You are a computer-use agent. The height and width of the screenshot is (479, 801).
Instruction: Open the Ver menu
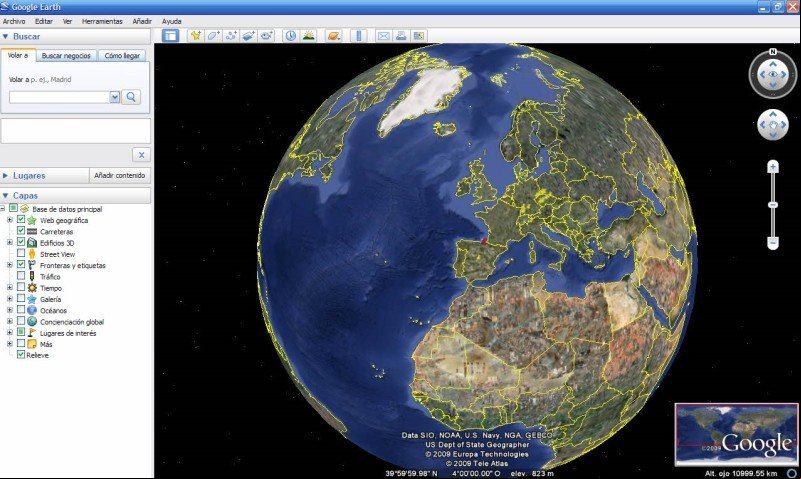tap(67, 21)
